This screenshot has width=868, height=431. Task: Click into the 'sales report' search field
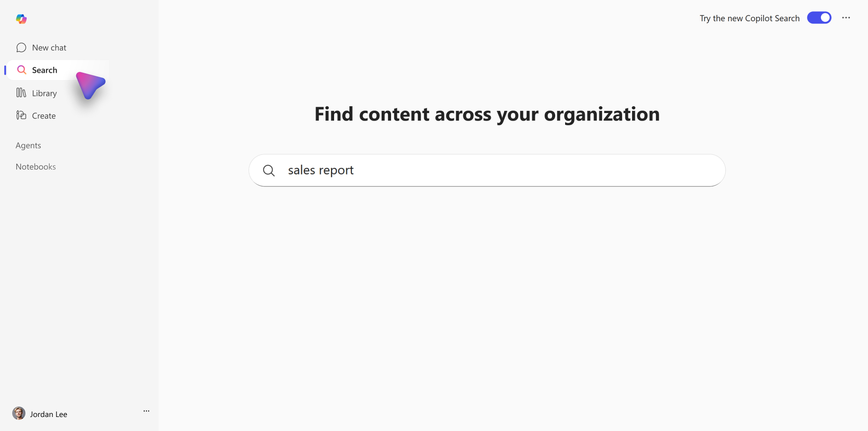click(487, 171)
